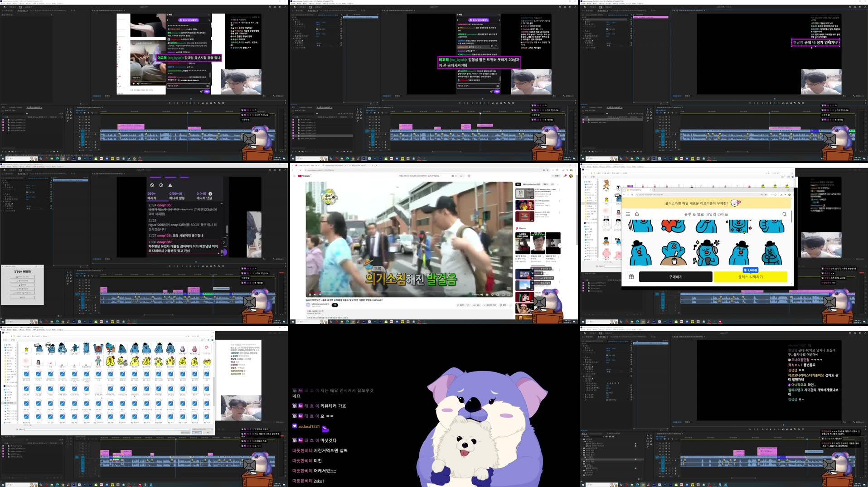The width and height of the screenshot is (868, 487).
Task: Select blue character hugging red heart emoticon
Action: [x=673, y=225]
